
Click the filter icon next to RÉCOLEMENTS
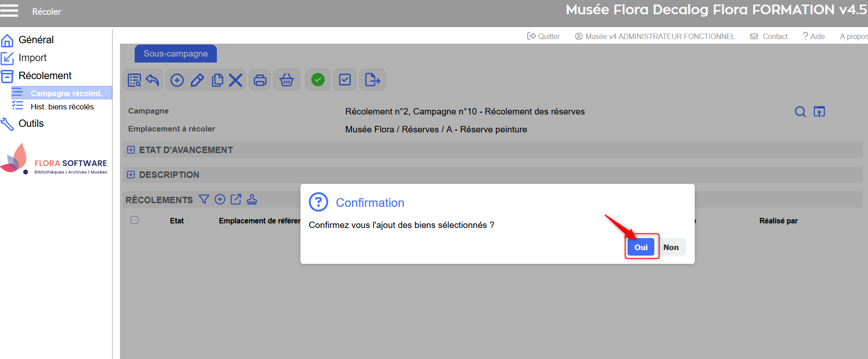pyautogui.click(x=204, y=199)
